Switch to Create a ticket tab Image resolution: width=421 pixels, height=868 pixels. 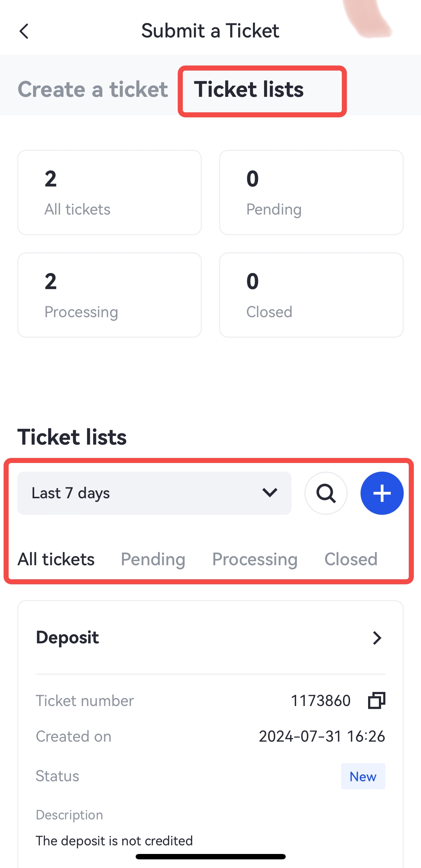coord(93,89)
